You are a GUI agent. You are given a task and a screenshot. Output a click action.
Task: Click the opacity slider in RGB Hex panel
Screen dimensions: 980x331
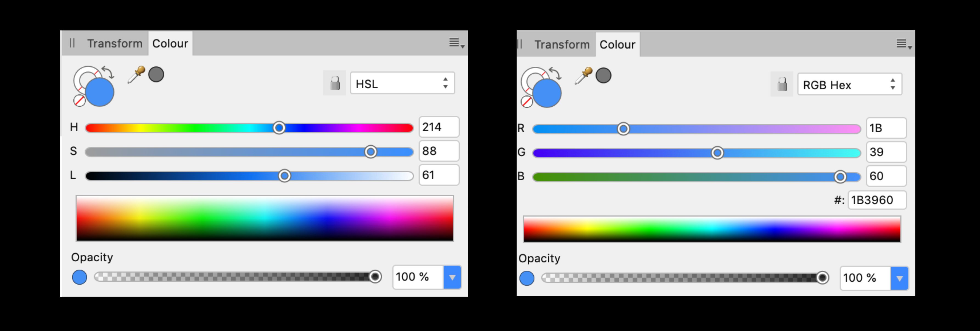[685, 278]
